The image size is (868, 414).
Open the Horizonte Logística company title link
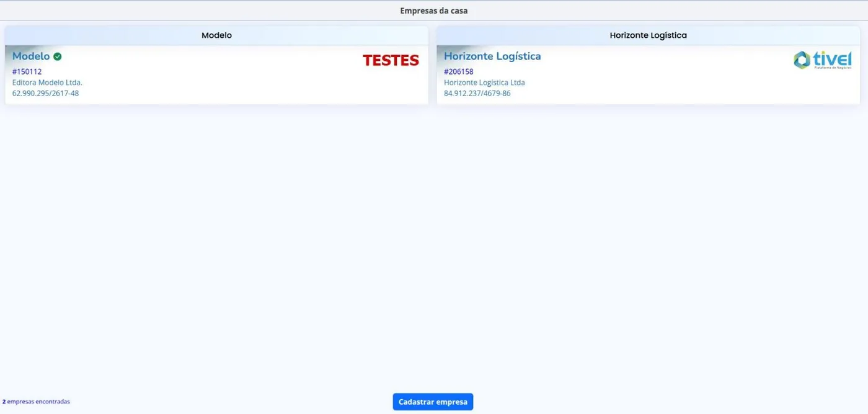(492, 56)
